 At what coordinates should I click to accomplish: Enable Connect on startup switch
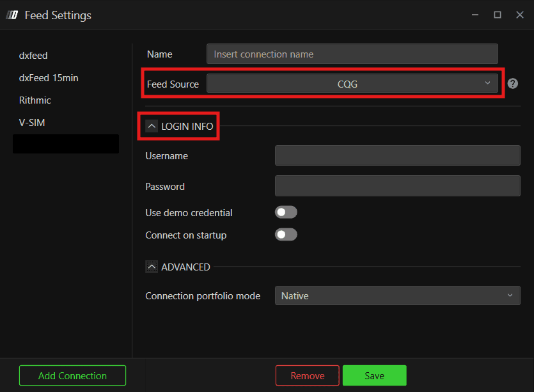point(286,235)
